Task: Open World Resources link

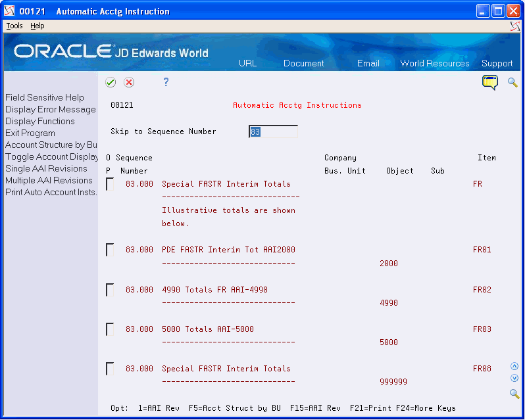Action: [435, 63]
